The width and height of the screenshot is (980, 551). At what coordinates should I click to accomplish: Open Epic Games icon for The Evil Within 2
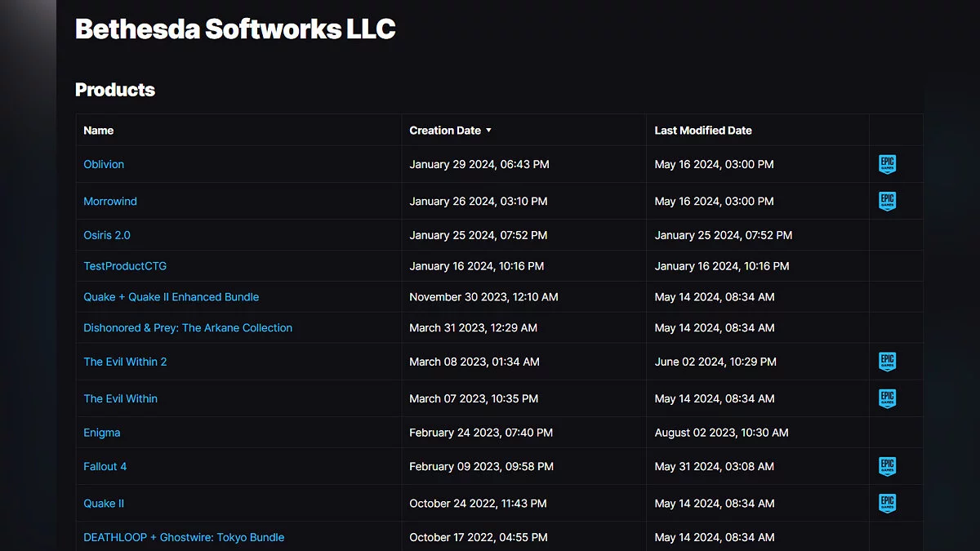coord(887,362)
